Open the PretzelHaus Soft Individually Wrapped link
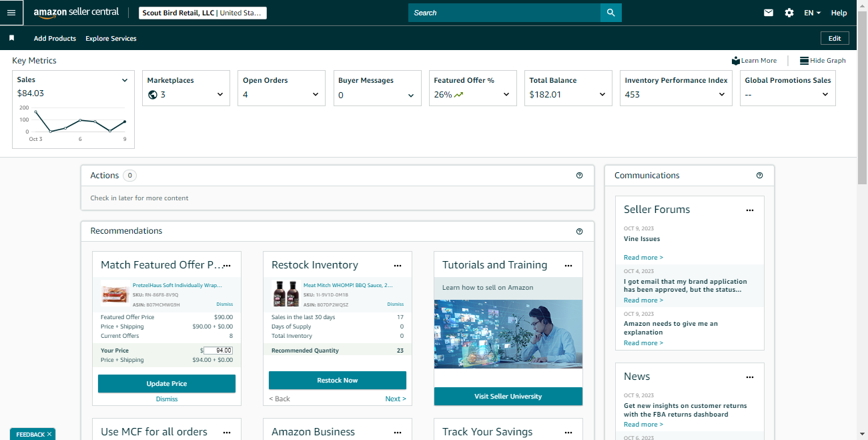This screenshot has height=440, width=868. (x=177, y=285)
